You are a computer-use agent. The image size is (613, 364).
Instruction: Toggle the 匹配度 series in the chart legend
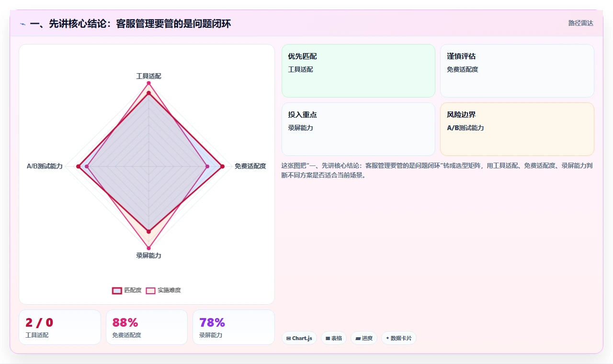[x=127, y=290]
